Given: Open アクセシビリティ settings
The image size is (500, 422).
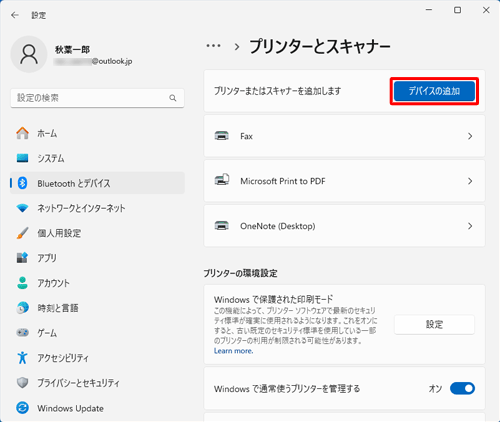Looking at the screenshot, I should click(97, 358).
